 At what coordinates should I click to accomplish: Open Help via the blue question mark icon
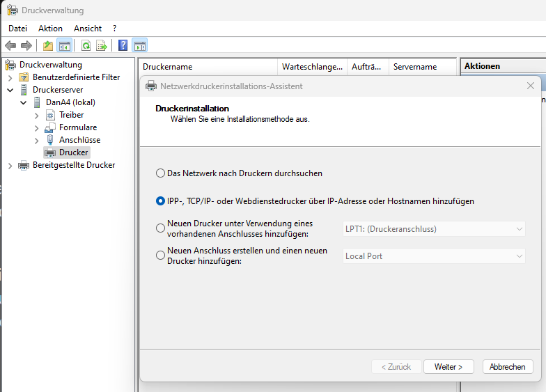123,45
